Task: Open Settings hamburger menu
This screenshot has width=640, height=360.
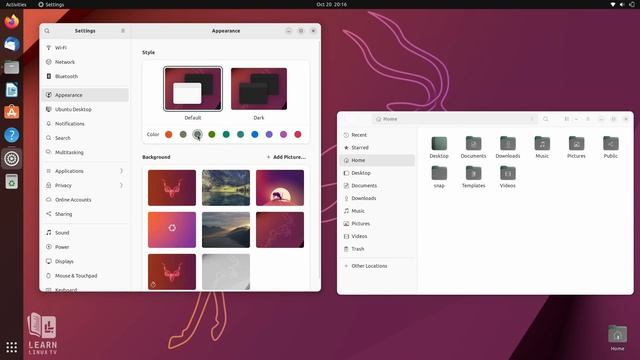Action: [123, 31]
